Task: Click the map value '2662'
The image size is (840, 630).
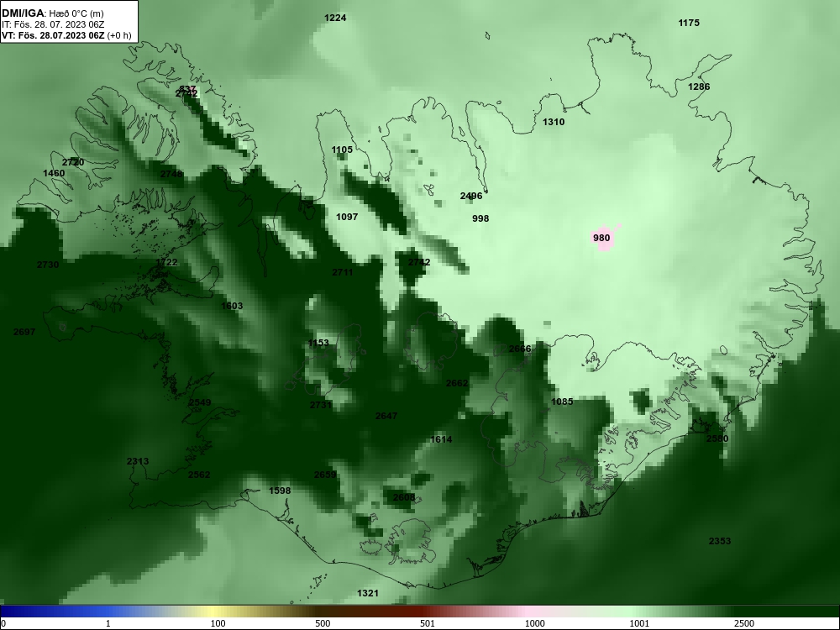Action: pos(458,384)
